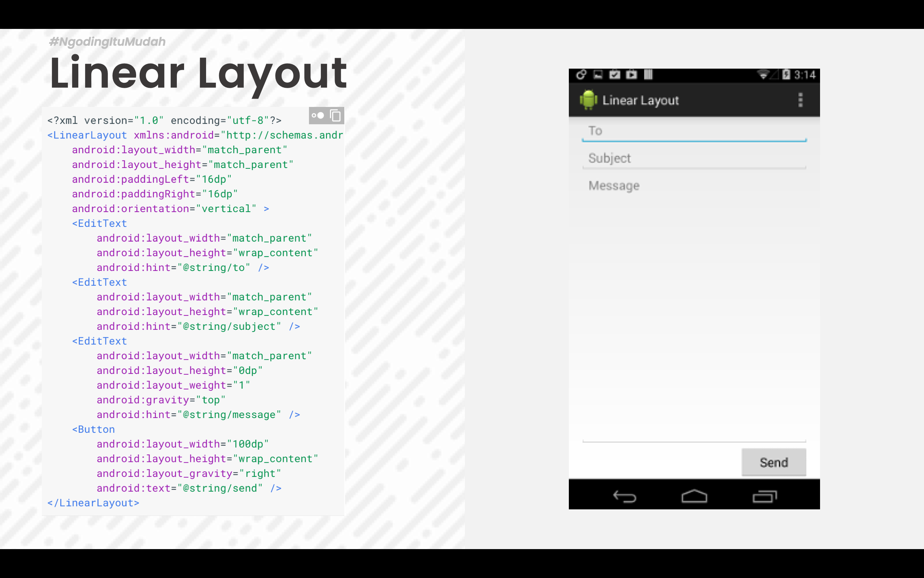Click the orientation="vertical" line
The width and height of the screenshot is (924, 578).
pyautogui.click(x=171, y=209)
